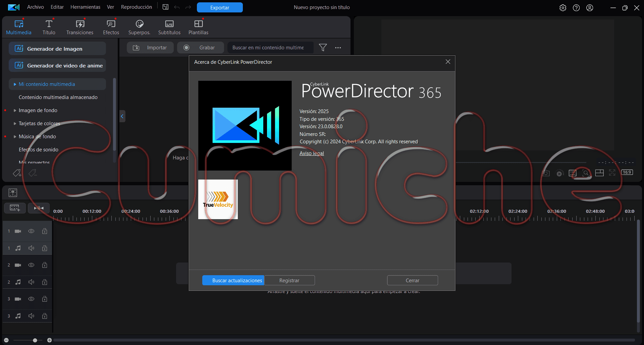This screenshot has width=644, height=345.
Task: Launch Generador de video de anime
Action: pos(57,65)
